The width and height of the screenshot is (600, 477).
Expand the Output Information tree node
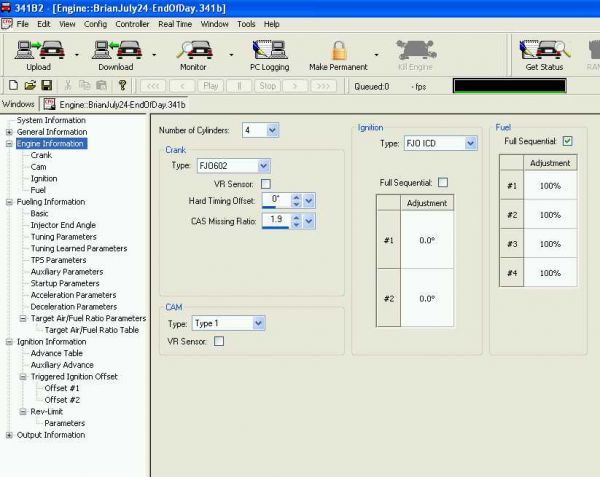(9, 435)
